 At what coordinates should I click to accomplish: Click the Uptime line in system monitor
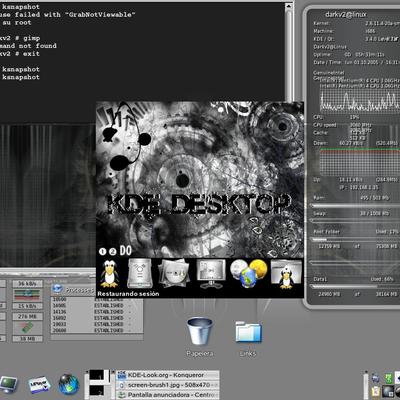(349, 54)
